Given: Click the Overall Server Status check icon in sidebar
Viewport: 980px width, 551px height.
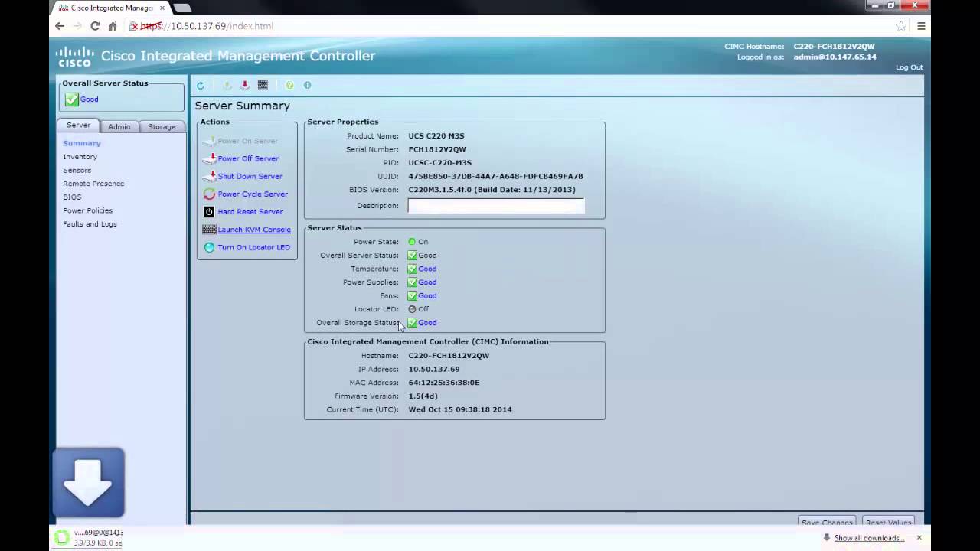Looking at the screenshot, I should point(71,99).
